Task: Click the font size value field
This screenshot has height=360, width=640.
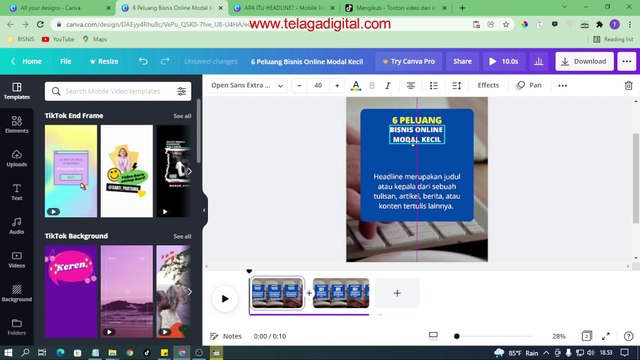Action: [318, 85]
